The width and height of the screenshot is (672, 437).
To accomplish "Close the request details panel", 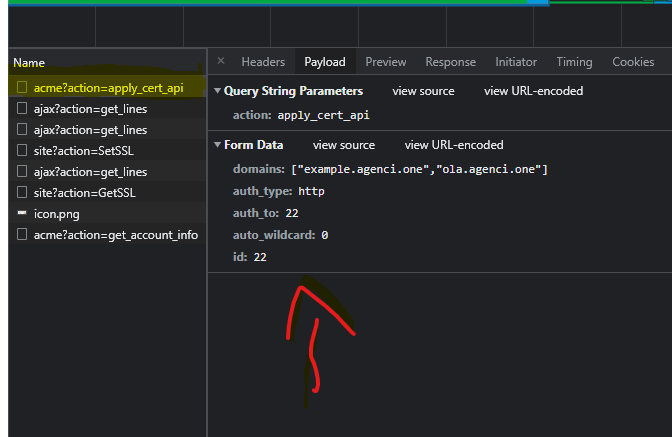I will point(221,62).
